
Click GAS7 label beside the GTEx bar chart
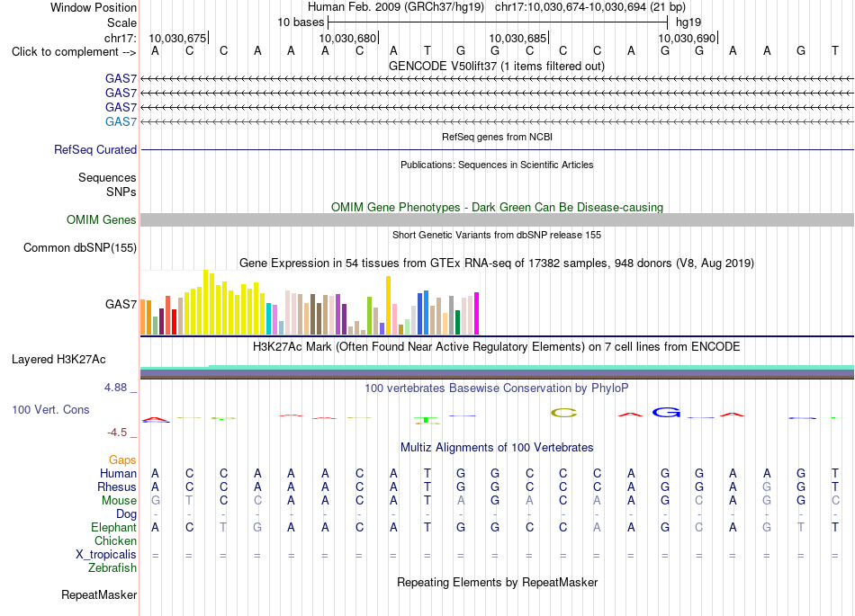pos(121,305)
